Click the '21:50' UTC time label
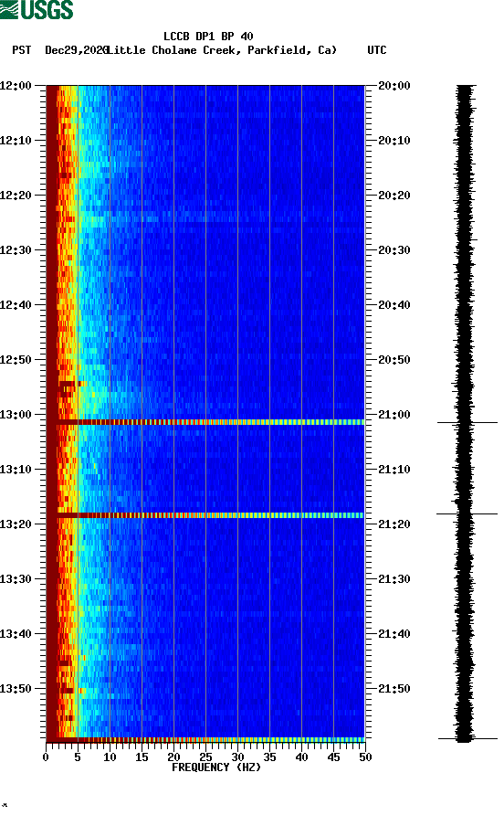This screenshot has height=815, width=504. tap(394, 689)
